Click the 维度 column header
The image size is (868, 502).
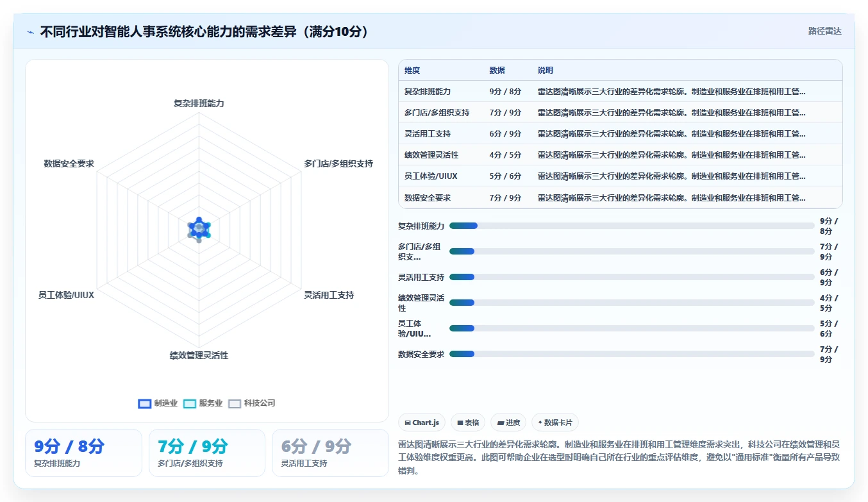412,71
